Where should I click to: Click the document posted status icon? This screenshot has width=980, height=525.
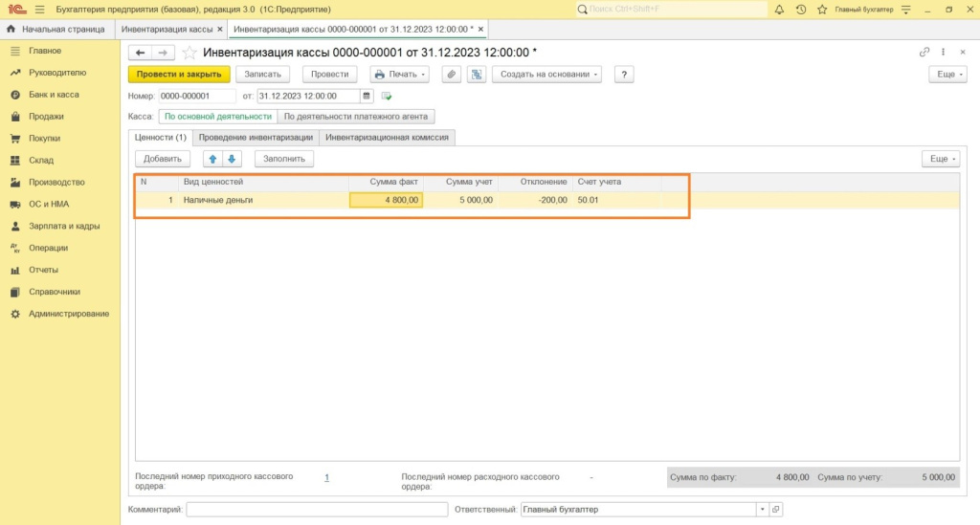pos(387,97)
